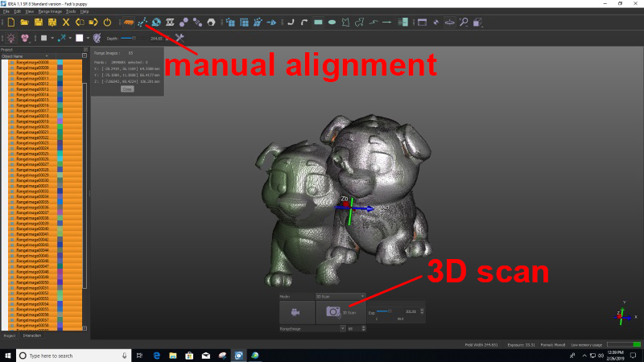The image size is (644, 362).
Task: Click the Exp exposure slider
Action: point(388,311)
